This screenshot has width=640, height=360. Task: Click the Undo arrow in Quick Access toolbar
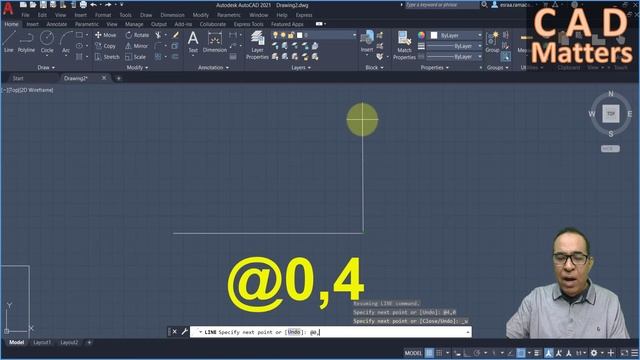click(93, 5)
